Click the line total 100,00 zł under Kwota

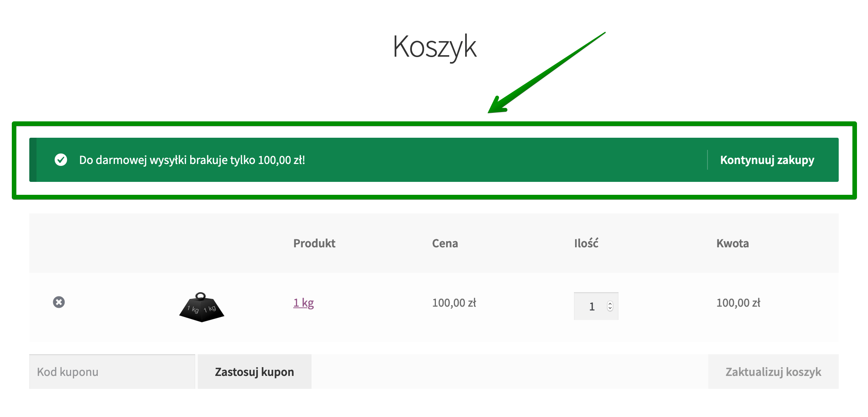(738, 303)
